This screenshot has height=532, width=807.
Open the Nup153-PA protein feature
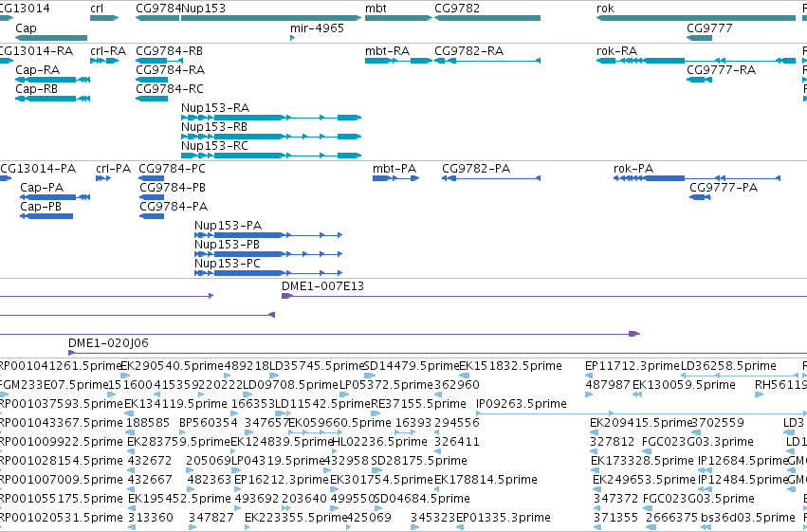pyautogui.click(x=268, y=235)
